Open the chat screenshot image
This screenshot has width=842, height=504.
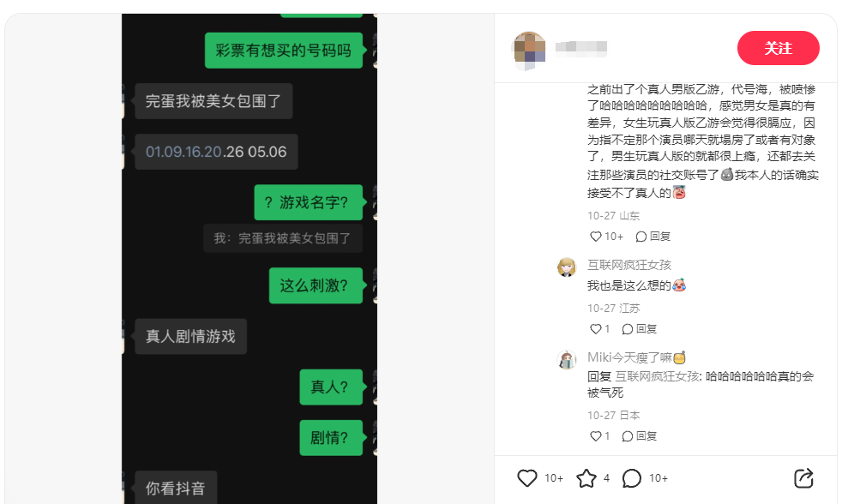[250, 259]
